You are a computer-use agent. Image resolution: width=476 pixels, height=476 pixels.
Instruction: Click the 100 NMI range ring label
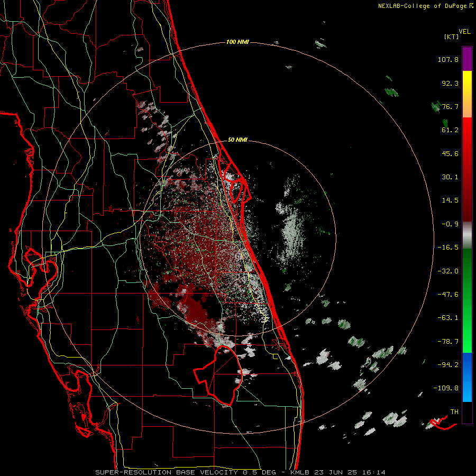[237, 42]
